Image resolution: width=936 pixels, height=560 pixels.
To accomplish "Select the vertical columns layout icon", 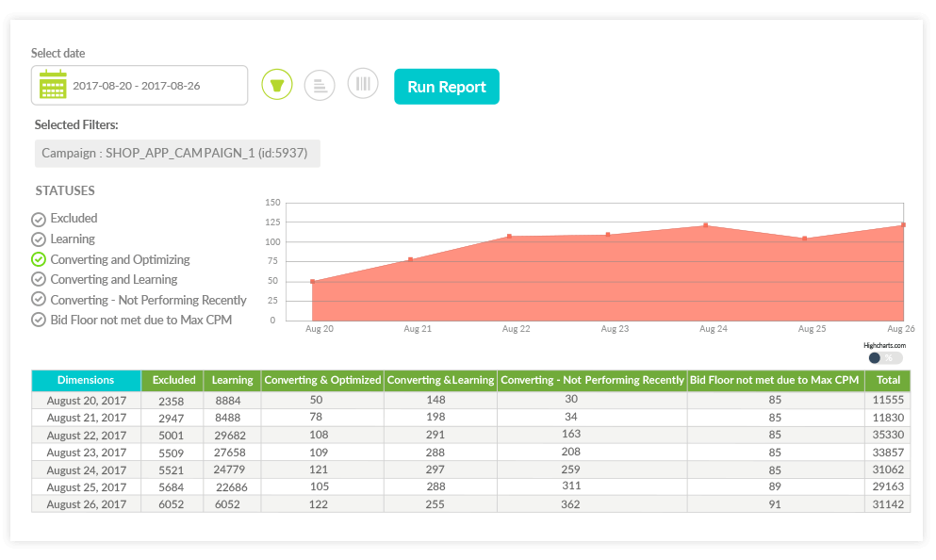I will click(363, 84).
